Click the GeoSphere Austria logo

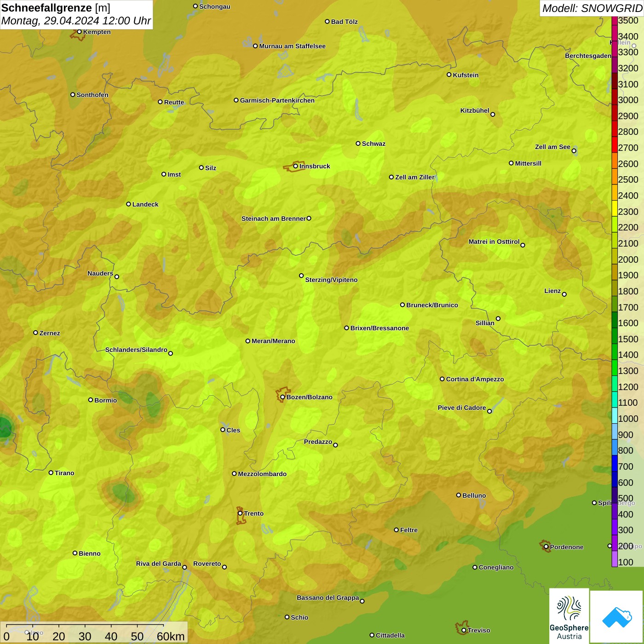(569, 616)
